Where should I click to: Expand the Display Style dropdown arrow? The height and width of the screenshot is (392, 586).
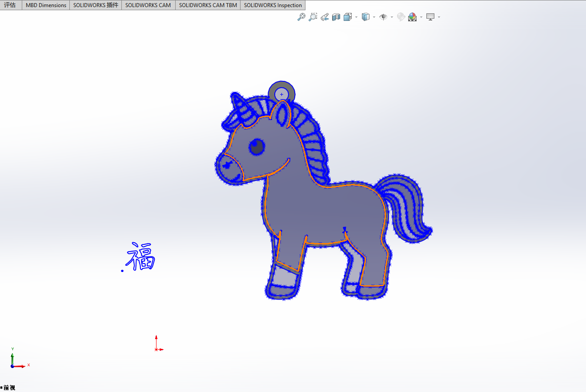(x=374, y=17)
